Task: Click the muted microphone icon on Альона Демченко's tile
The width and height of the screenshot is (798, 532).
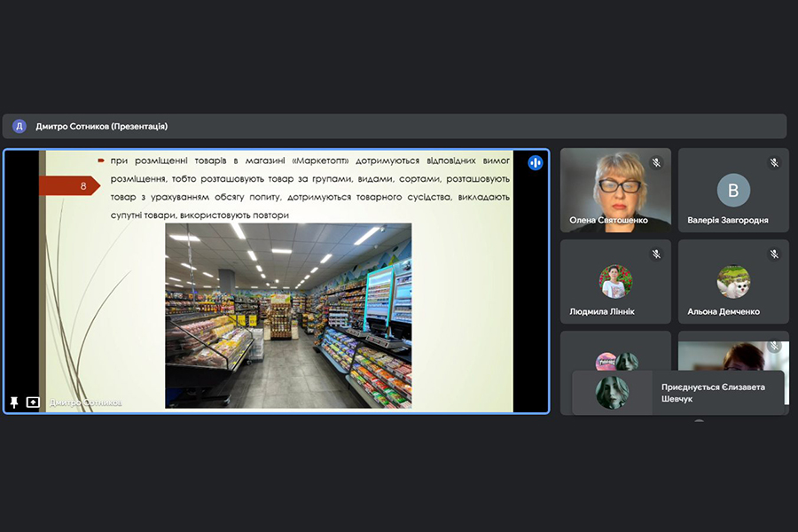Action: pyautogui.click(x=774, y=254)
